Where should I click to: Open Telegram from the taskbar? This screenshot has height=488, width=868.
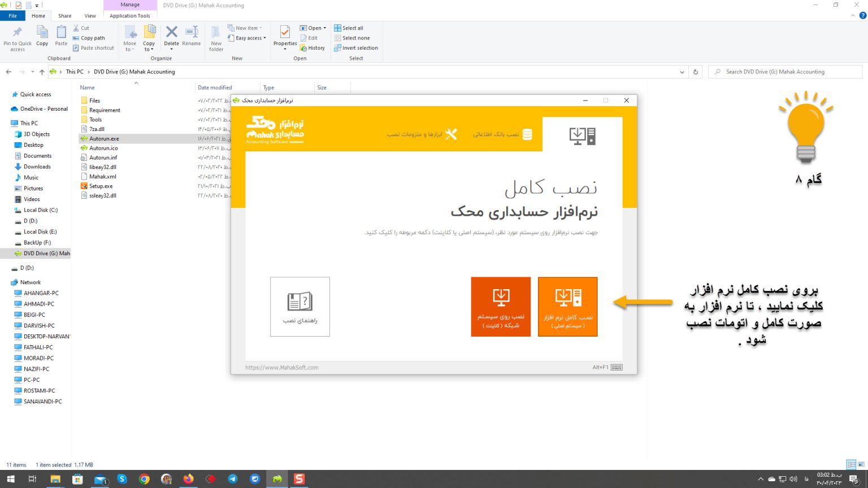(x=233, y=479)
